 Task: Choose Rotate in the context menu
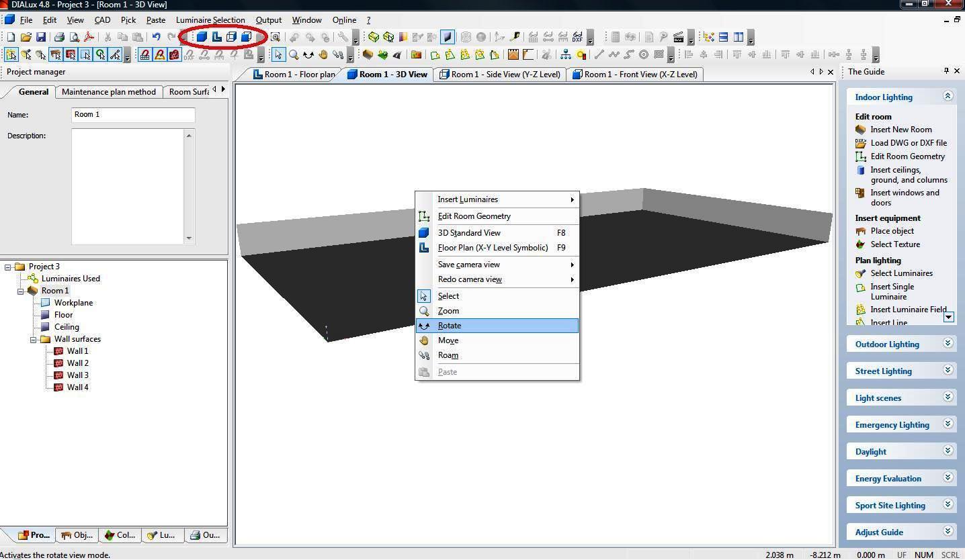coord(497,326)
